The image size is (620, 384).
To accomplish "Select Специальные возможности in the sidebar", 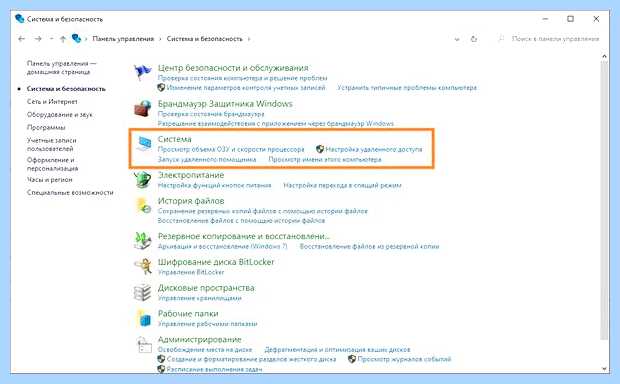I will point(70,193).
